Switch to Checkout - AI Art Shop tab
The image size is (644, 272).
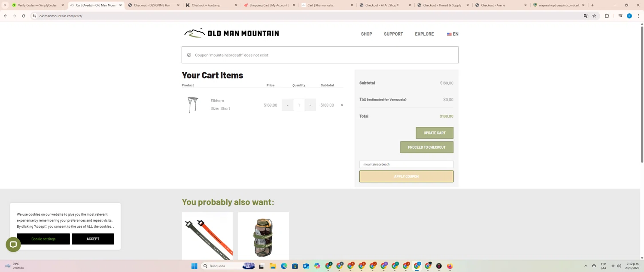click(x=382, y=5)
